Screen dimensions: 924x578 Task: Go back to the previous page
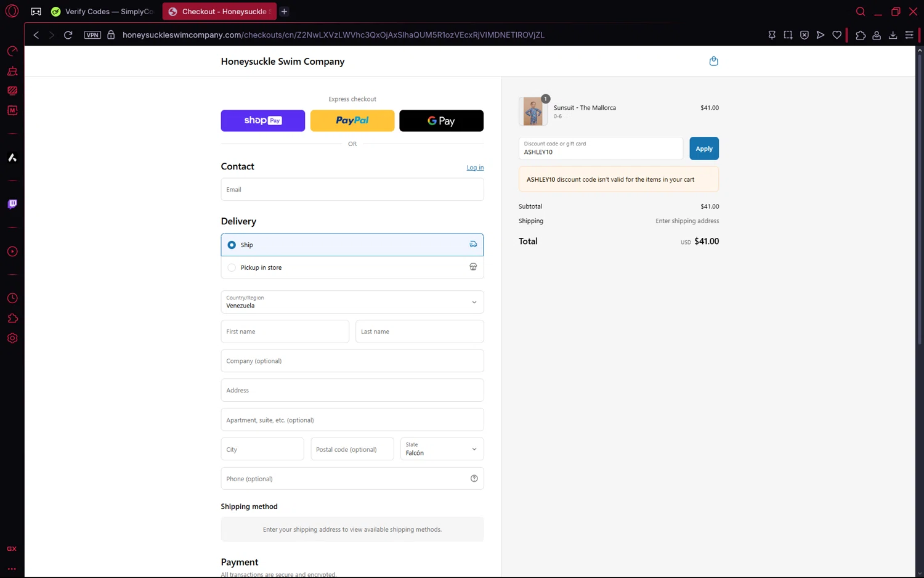(x=36, y=35)
